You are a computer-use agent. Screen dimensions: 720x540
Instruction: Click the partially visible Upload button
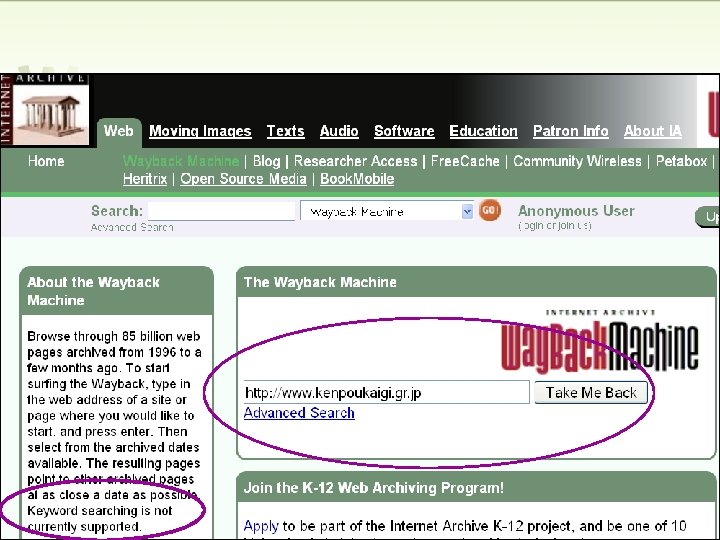(708, 217)
